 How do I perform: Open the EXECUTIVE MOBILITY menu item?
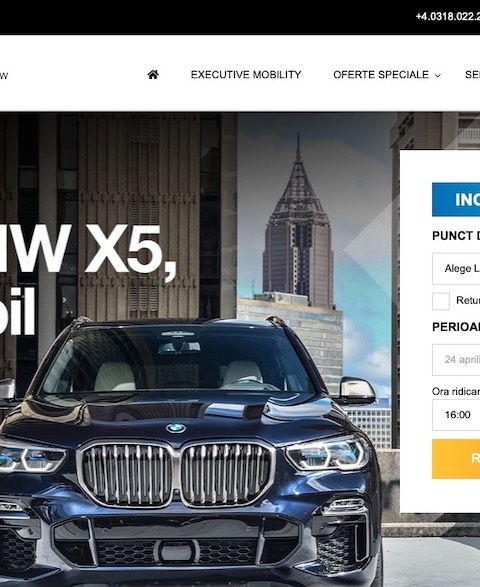pyautogui.click(x=246, y=75)
